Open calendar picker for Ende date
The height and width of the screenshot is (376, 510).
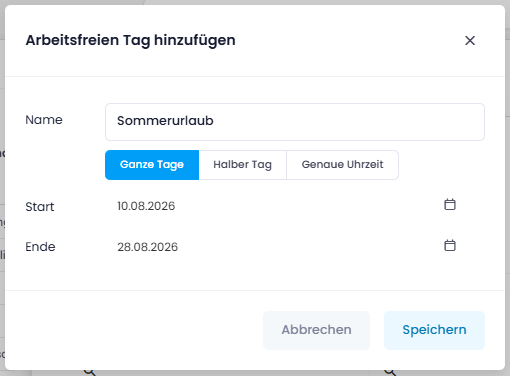coord(450,245)
